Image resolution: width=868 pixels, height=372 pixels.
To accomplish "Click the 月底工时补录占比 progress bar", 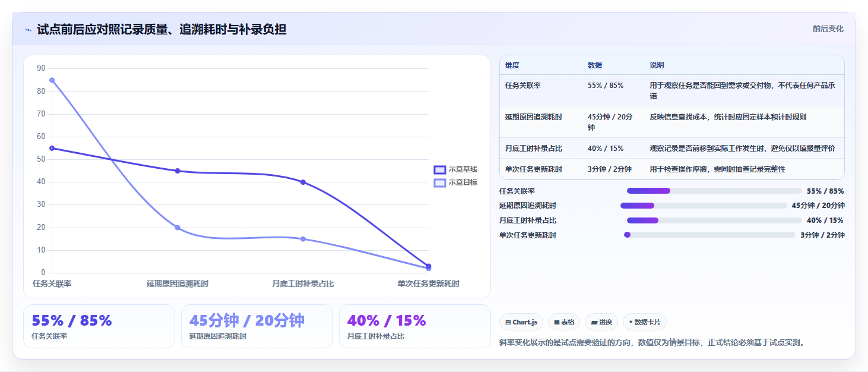I will tap(714, 220).
